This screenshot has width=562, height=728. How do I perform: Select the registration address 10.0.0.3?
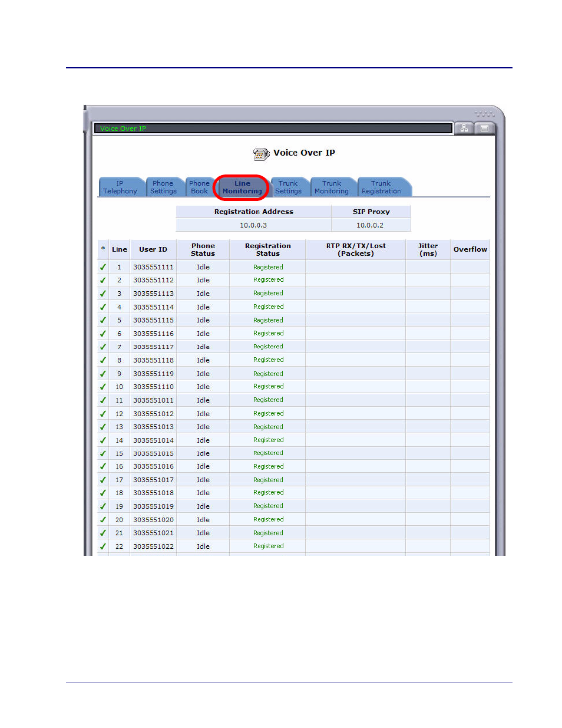click(x=253, y=225)
